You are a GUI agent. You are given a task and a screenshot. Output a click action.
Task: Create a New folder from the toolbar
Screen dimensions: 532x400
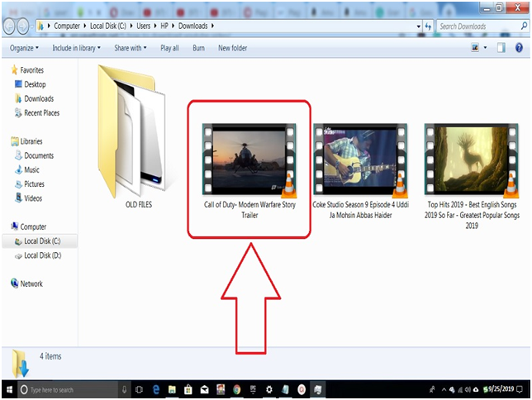coord(232,48)
